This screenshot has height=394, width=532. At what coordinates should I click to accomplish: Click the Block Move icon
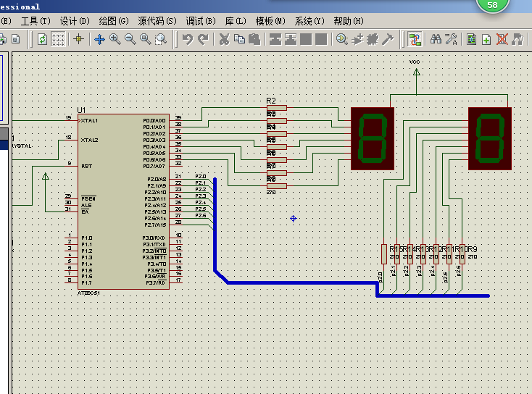[x=291, y=39]
